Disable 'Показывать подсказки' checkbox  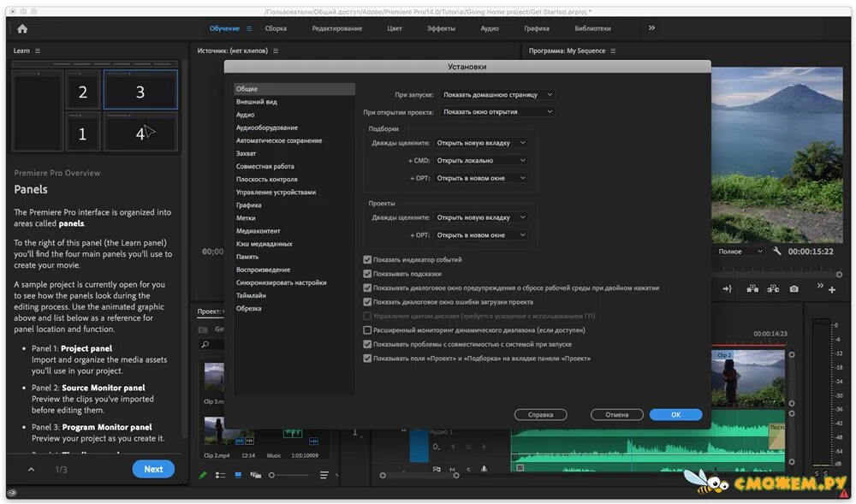pos(367,274)
